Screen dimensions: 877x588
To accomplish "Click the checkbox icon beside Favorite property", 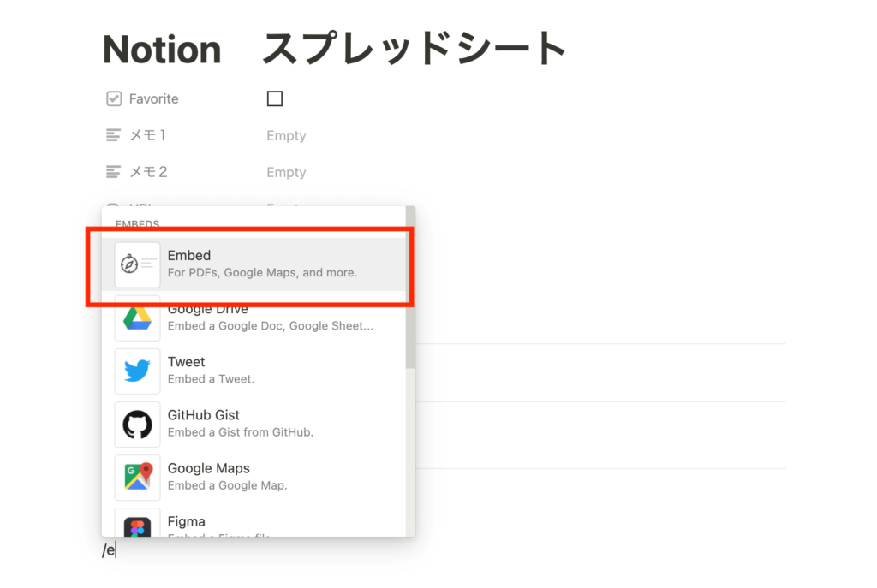I will coord(113,98).
